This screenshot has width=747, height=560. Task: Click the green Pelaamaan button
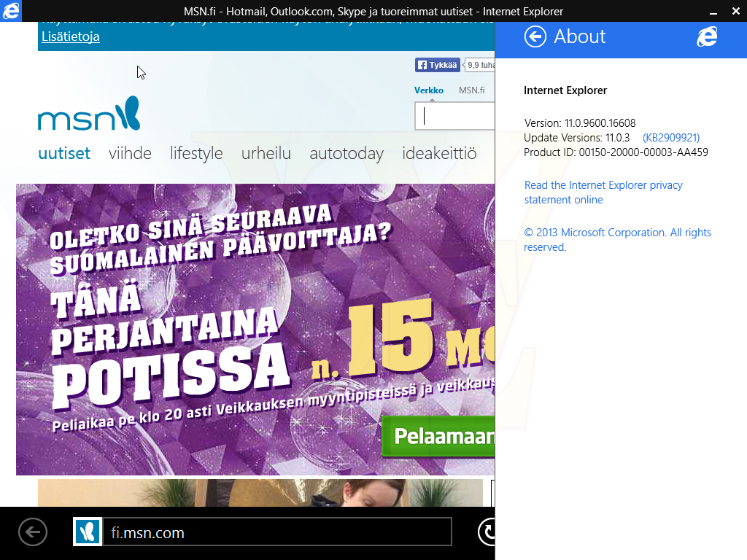pyautogui.click(x=438, y=436)
